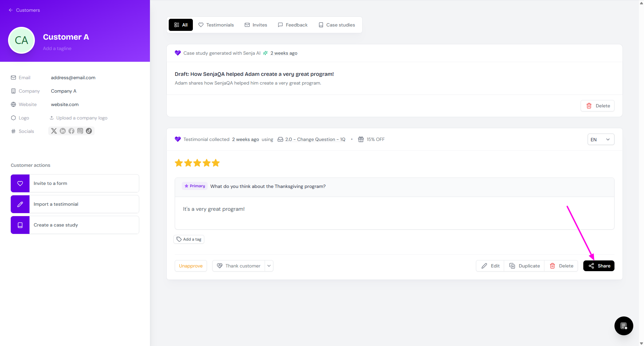Screen dimensions: 644x346
Task: Add a tag to the testimonial
Action: click(x=189, y=239)
